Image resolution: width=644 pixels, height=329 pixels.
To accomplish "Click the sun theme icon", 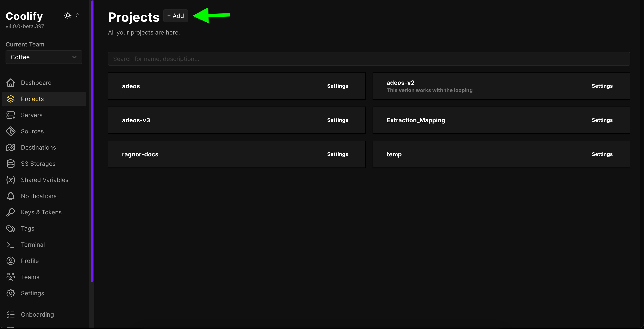I will pos(68,16).
